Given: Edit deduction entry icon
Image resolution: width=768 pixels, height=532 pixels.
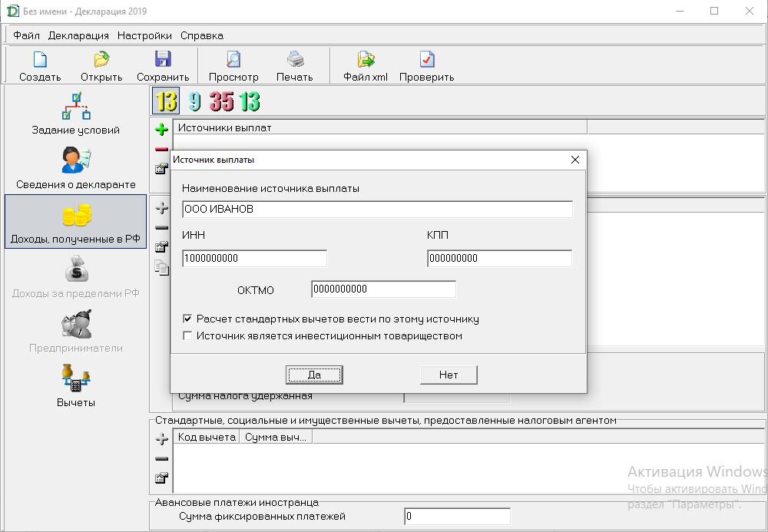Looking at the screenshot, I should (161, 478).
